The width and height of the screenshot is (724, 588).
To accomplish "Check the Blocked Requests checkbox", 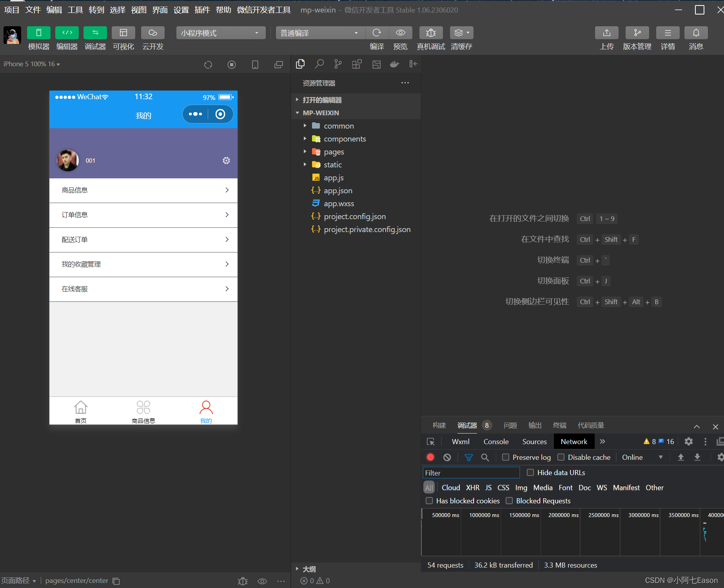I will click(509, 501).
